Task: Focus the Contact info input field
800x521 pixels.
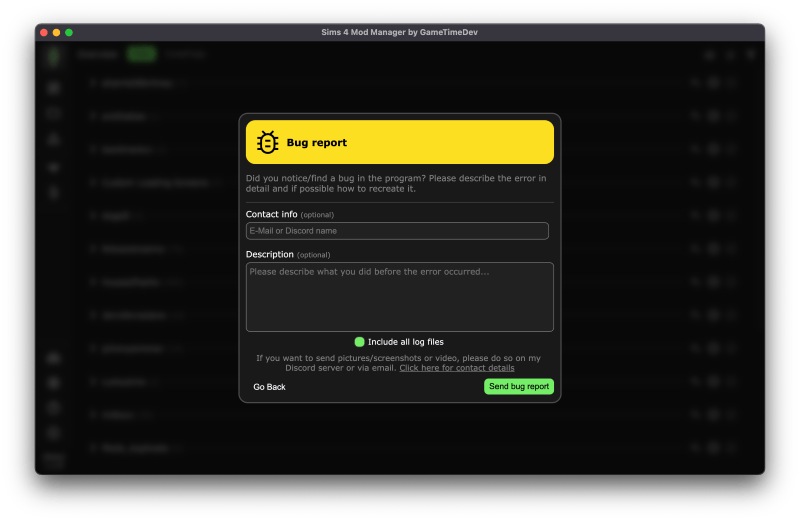Action: click(x=397, y=231)
